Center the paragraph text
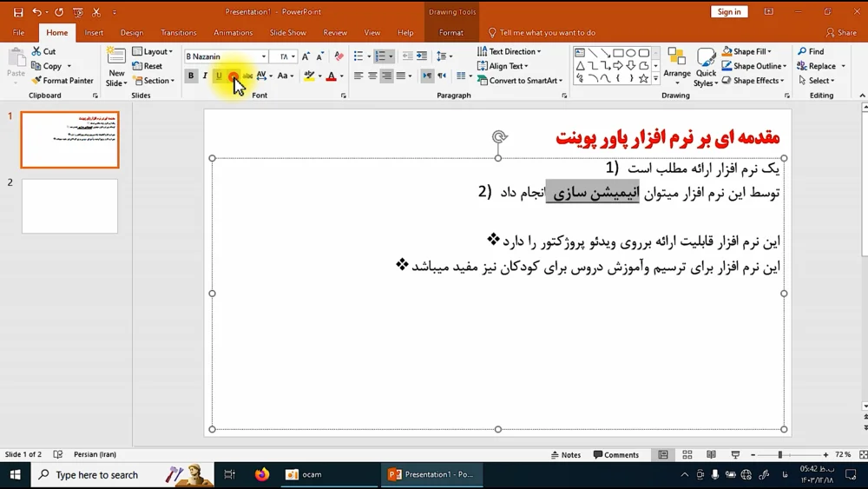 point(372,76)
